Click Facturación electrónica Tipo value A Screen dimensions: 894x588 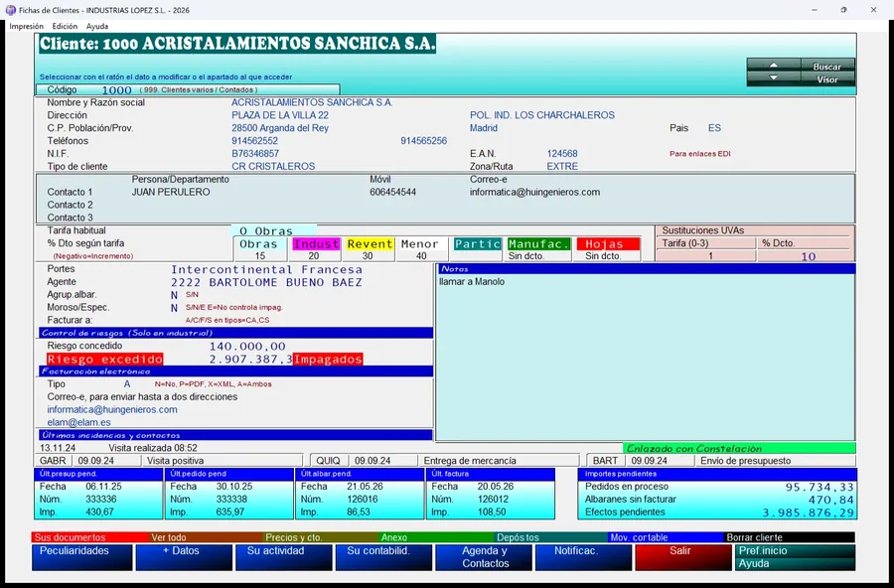(x=127, y=384)
